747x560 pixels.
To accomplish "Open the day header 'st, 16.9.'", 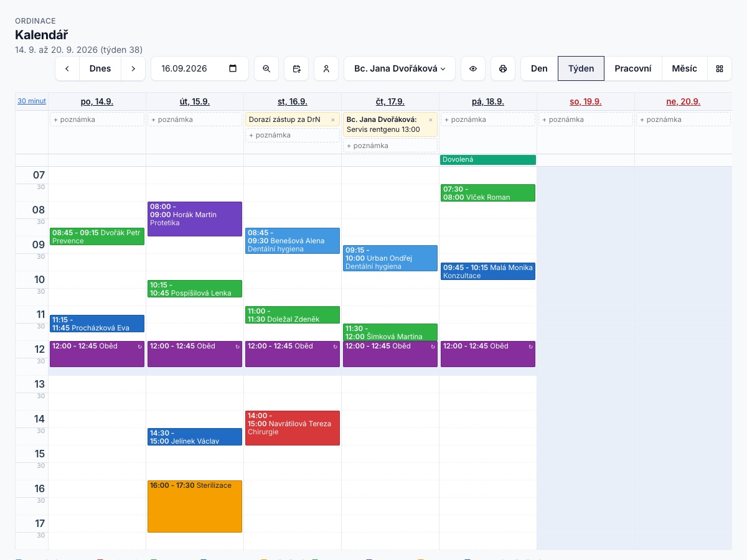I will tap(293, 101).
